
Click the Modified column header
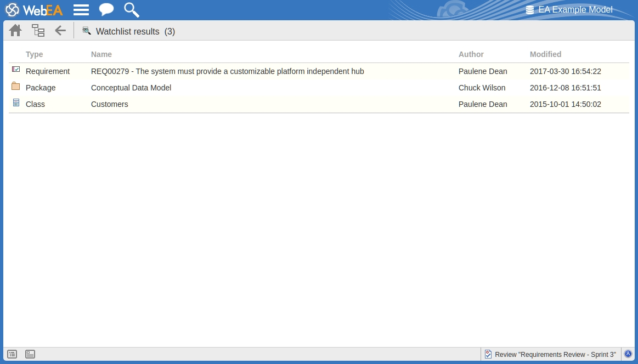[x=545, y=54]
